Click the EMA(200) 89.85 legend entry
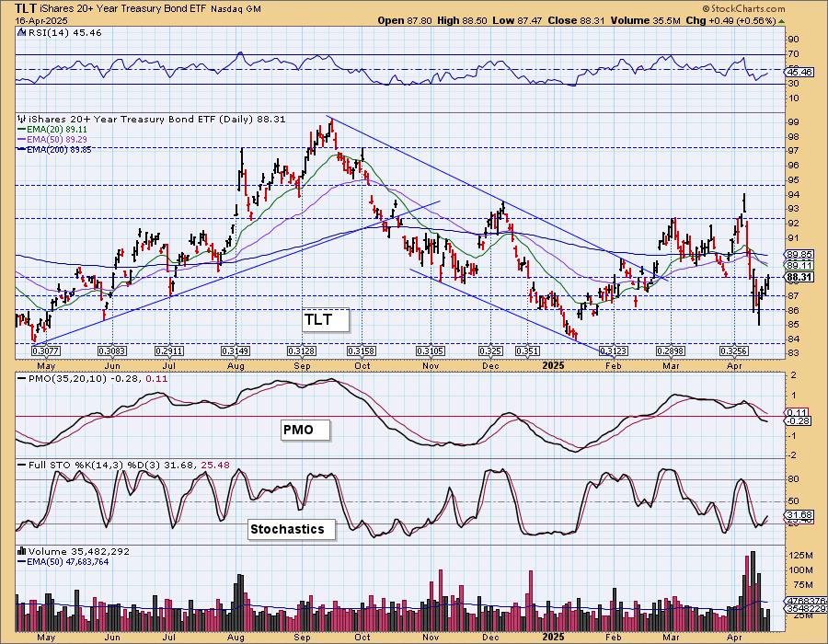This screenshot has height=644, width=828. [59, 150]
